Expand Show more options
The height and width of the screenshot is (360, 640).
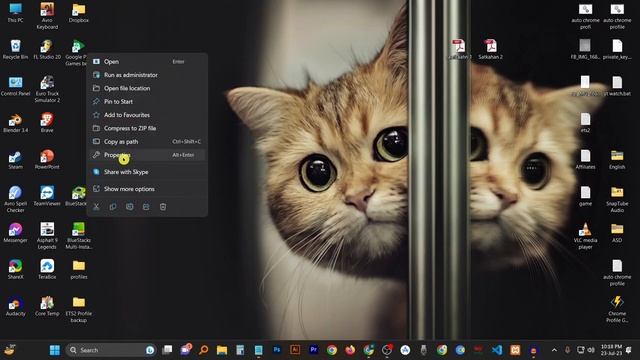tap(147, 189)
